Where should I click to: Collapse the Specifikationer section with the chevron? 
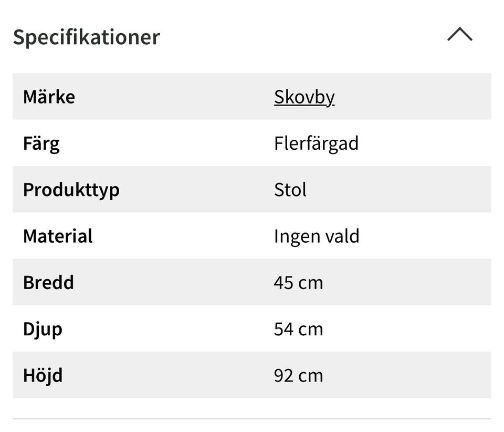[x=459, y=35]
